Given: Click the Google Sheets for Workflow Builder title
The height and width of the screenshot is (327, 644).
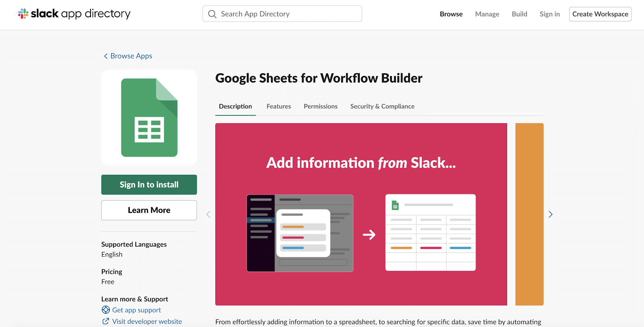Looking at the screenshot, I should pos(319,78).
